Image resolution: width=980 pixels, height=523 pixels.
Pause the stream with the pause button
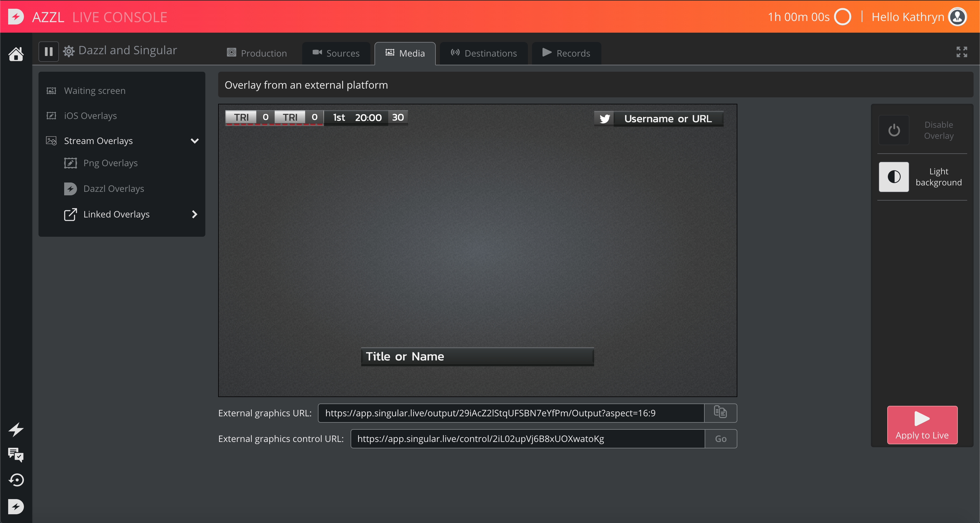[x=49, y=51]
